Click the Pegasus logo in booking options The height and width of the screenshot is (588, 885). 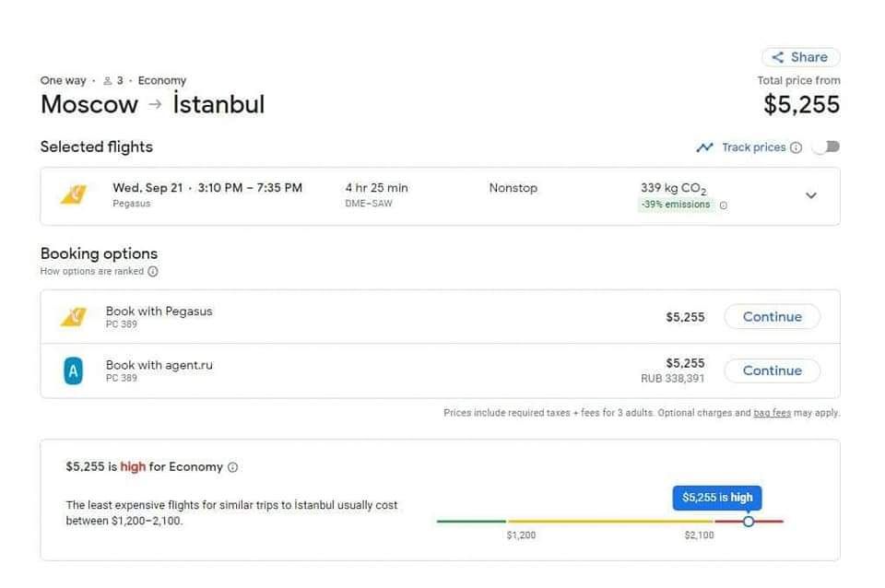[74, 317]
